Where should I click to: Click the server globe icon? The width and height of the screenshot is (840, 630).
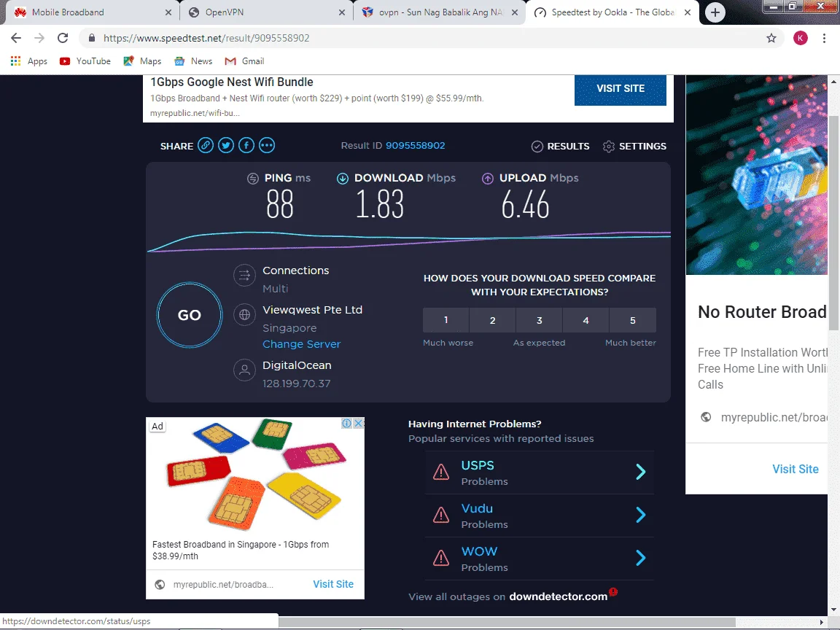click(244, 314)
